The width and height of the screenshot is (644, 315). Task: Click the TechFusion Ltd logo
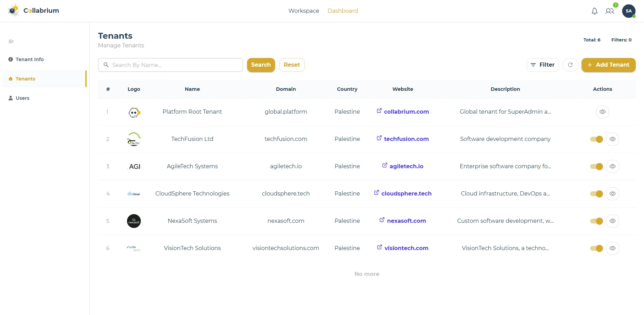(134, 139)
